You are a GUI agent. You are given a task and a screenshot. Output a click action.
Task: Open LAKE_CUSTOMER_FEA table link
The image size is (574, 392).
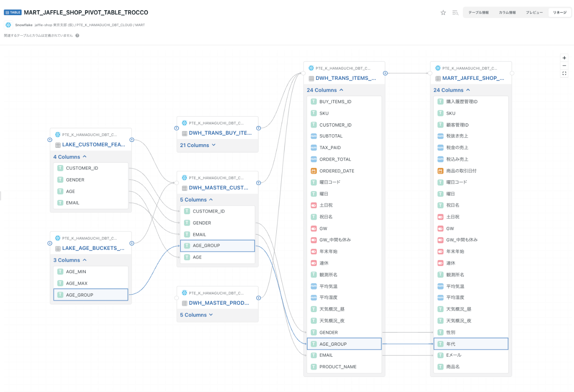(x=93, y=145)
